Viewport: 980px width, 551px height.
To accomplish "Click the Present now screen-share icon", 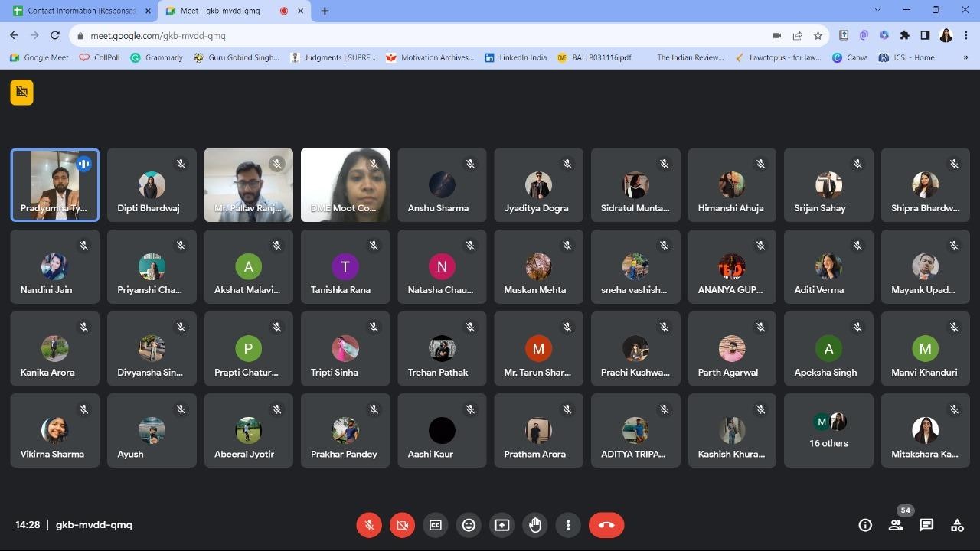I will click(x=501, y=525).
